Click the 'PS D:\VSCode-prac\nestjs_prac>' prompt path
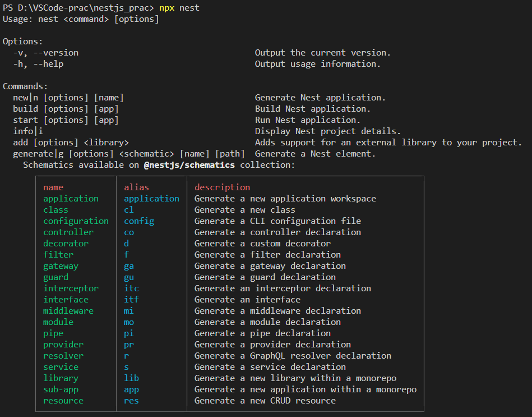Screen dimensions: 532x417 (78, 8)
